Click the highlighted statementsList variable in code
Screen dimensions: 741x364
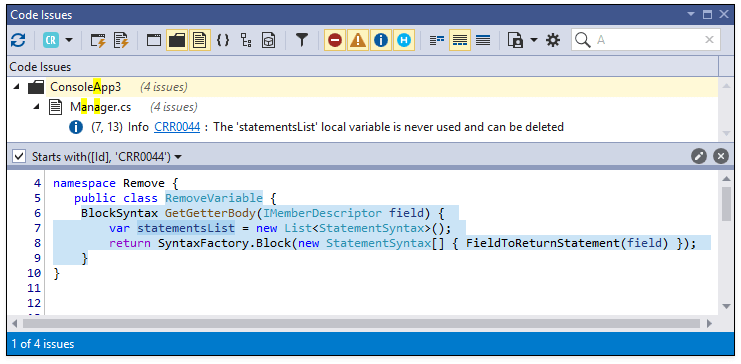point(186,228)
